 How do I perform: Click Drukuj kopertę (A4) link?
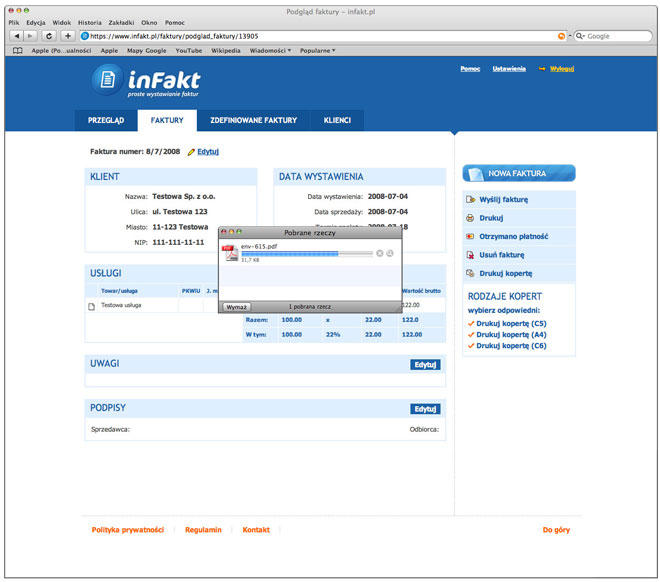[511, 335]
